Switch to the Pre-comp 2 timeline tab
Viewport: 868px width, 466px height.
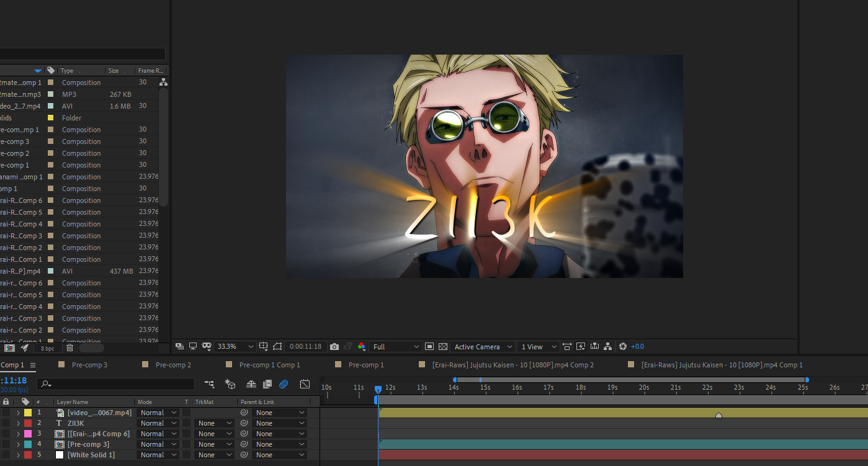[x=173, y=365]
